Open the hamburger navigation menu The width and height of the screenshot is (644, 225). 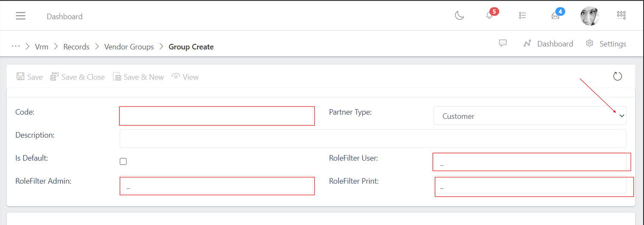tap(20, 16)
